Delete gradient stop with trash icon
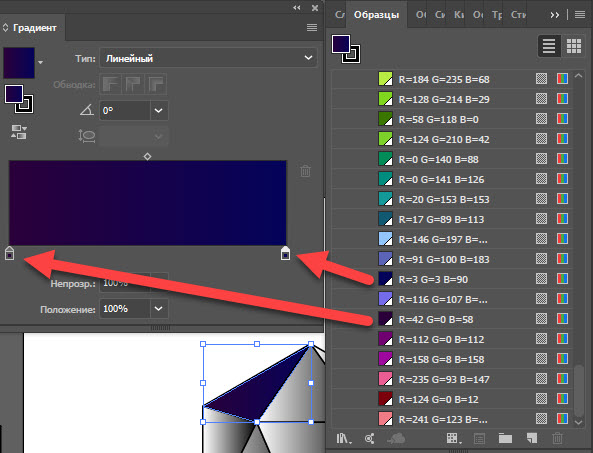The image size is (593, 453). 305,171
